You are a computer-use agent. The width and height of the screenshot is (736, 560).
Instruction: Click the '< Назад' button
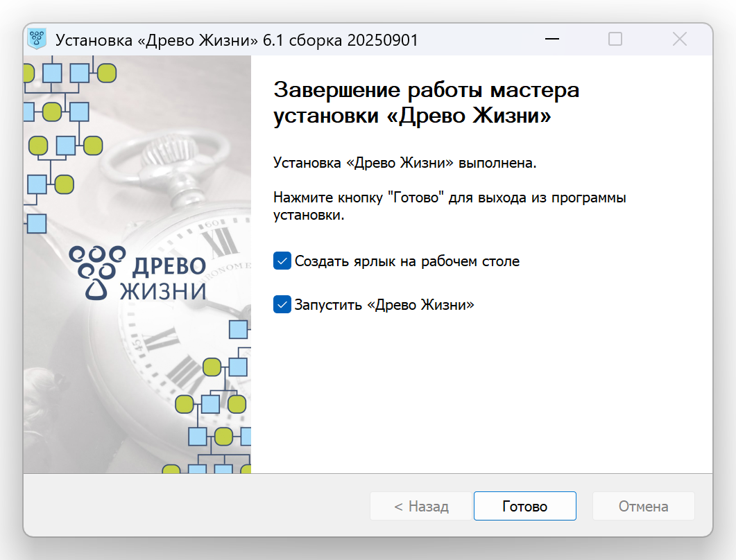tap(421, 506)
